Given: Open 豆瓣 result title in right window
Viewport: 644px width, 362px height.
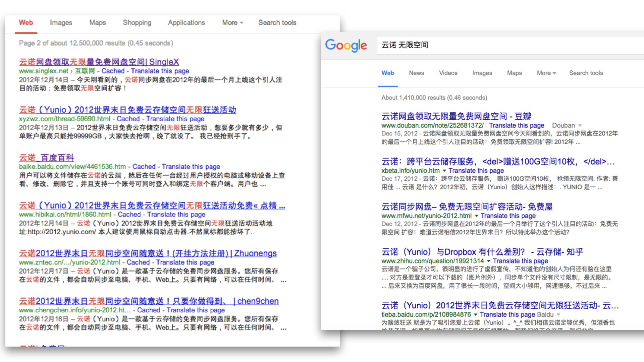Looking at the screenshot, I should click(x=456, y=116).
